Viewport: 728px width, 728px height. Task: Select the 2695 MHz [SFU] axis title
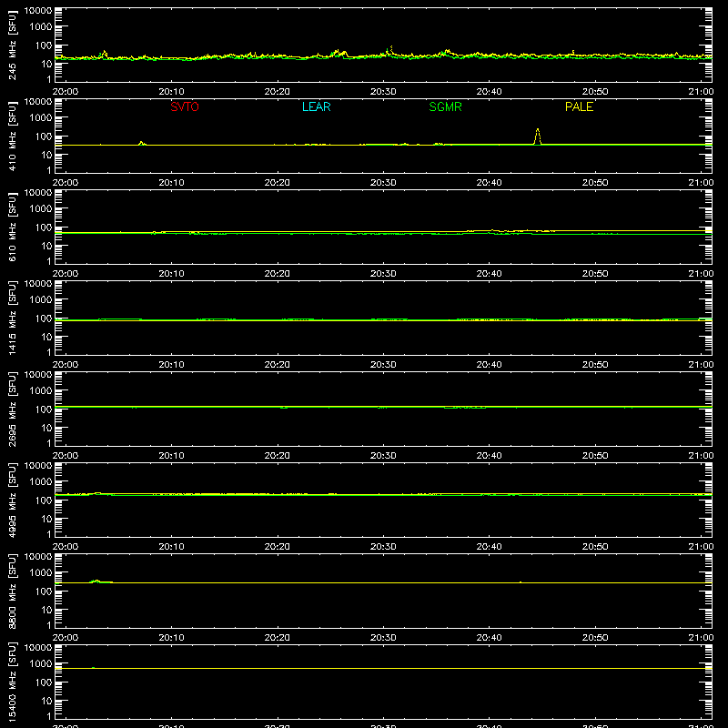(x=13, y=409)
